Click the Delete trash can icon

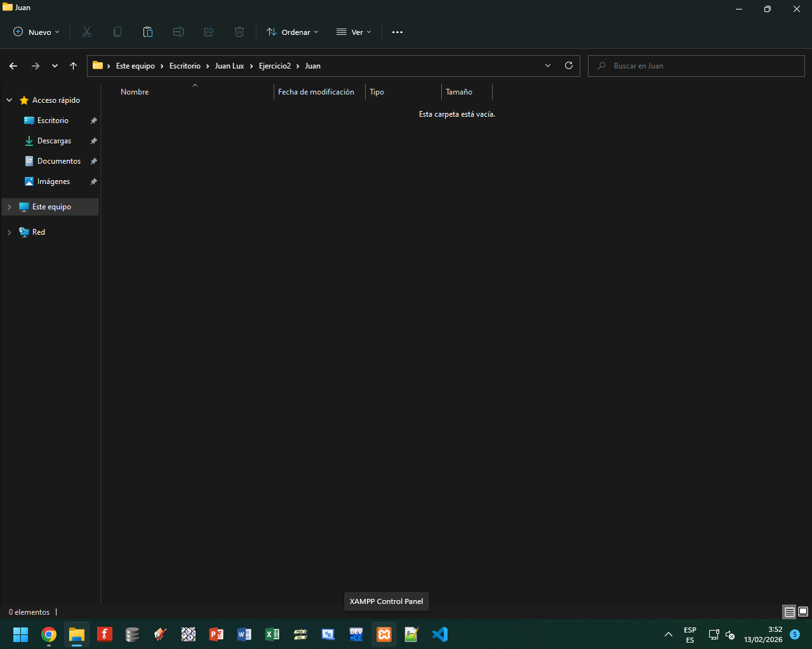coord(239,32)
